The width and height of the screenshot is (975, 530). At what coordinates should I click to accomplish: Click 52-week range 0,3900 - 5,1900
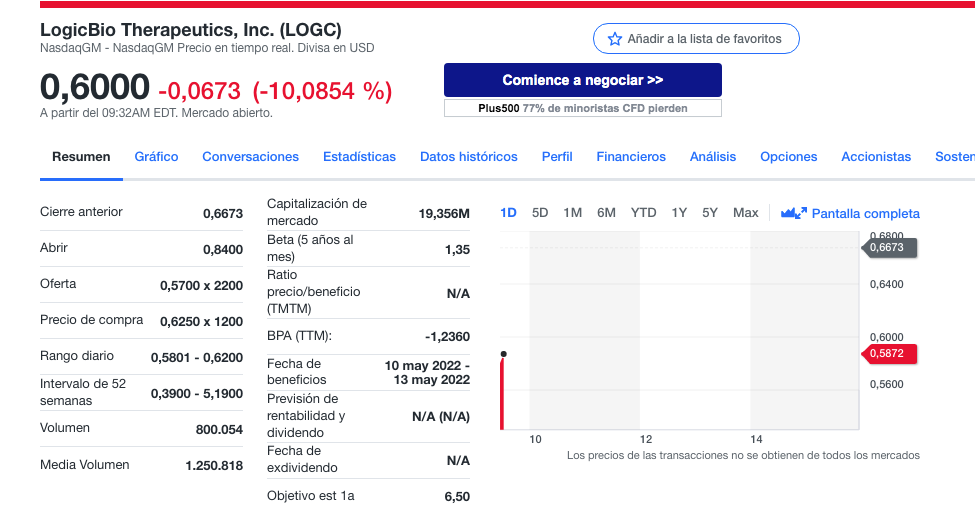(x=196, y=394)
